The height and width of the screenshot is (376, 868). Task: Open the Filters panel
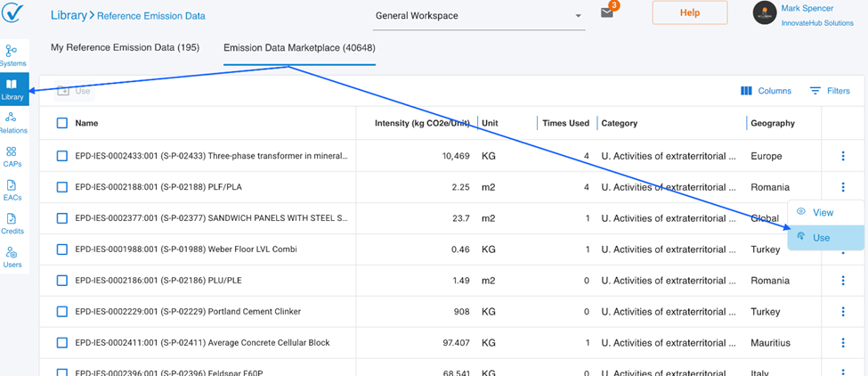click(x=830, y=91)
